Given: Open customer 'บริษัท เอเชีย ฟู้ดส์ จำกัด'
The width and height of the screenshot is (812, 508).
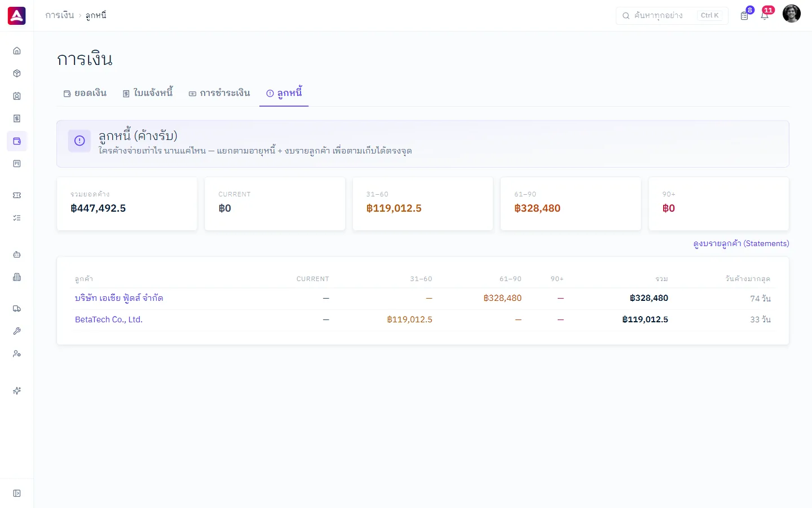Looking at the screenshot, I should point(119,298).
